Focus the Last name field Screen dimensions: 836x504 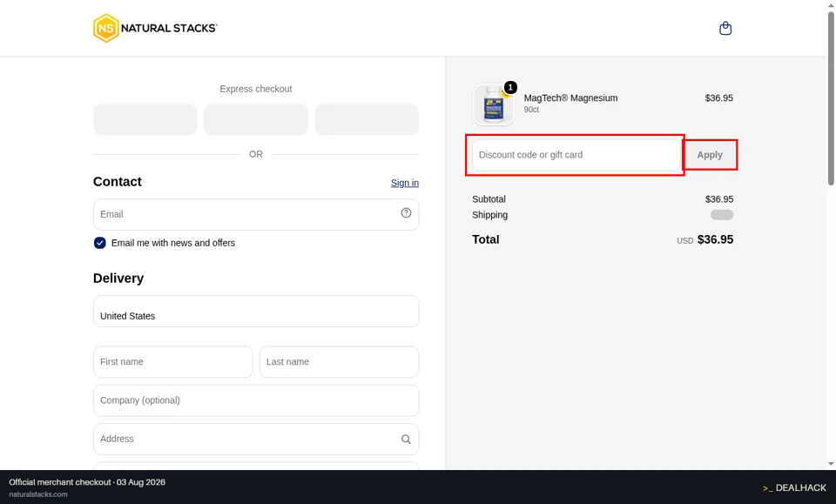pos(339,362)
